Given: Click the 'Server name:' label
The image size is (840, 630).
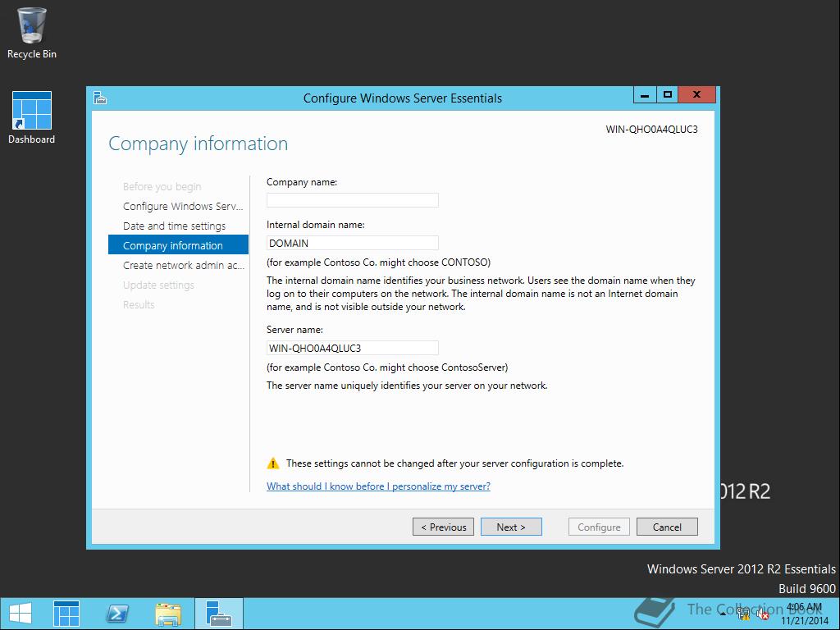Looking at the screenshot, I should (294, 330).
